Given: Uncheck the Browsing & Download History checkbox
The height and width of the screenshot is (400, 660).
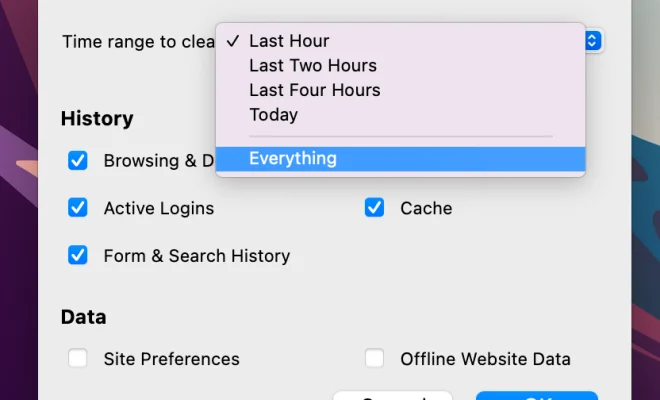Looking at the screenshot, I should [78, 160].
